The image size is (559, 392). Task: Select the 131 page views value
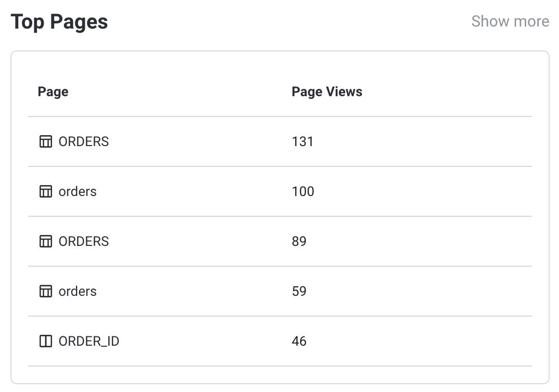[302, 141]
